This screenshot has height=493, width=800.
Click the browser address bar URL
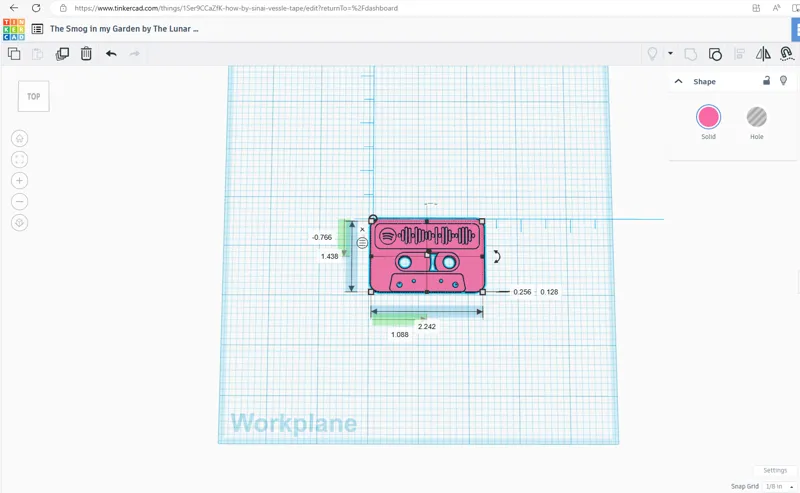[x=236, y=8]
